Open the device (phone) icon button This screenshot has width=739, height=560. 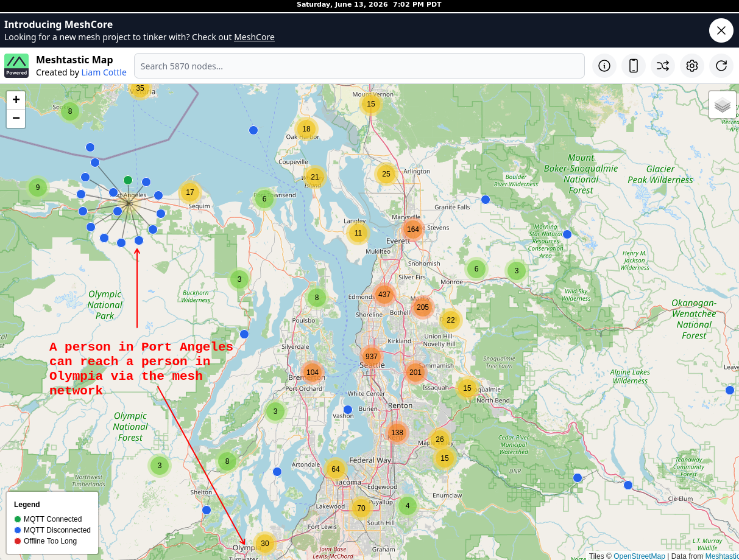click(x=634, y=66)
